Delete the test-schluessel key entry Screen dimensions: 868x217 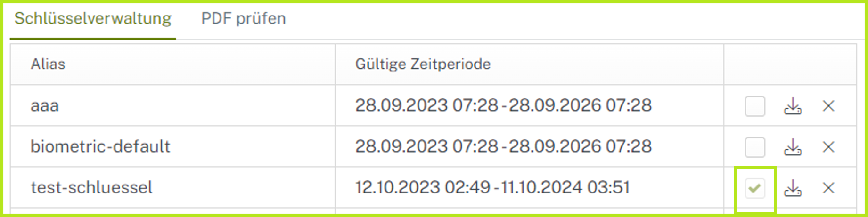[x=828, y=188]
